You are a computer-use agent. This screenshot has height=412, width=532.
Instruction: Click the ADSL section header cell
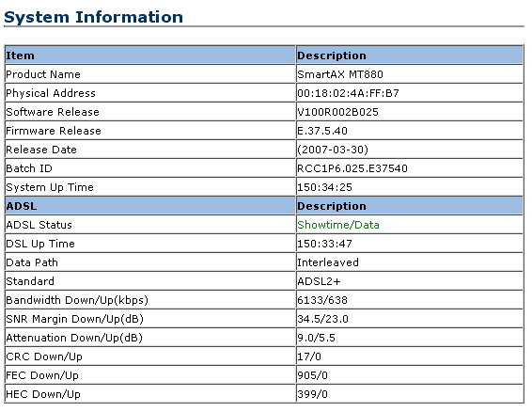point(150,206)
